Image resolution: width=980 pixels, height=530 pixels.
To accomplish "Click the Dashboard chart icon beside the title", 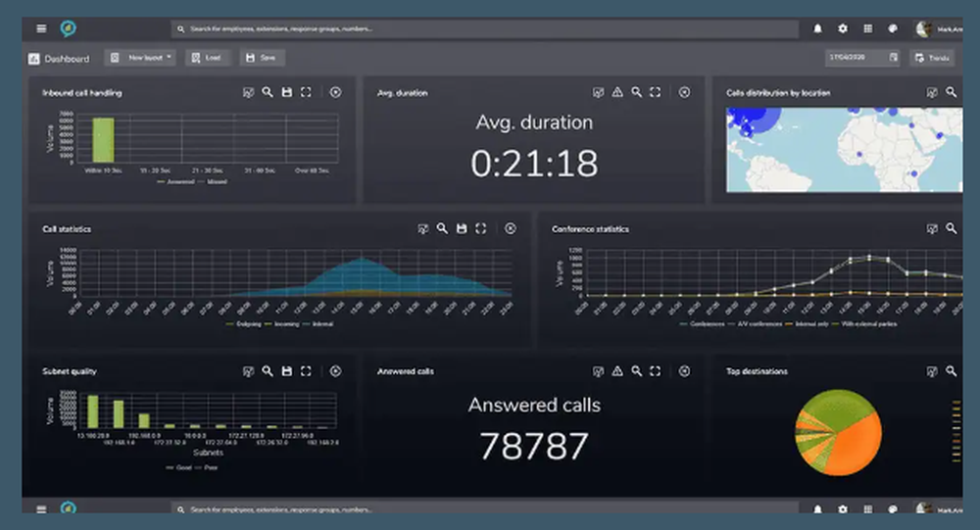I will [x=33, y=59].
